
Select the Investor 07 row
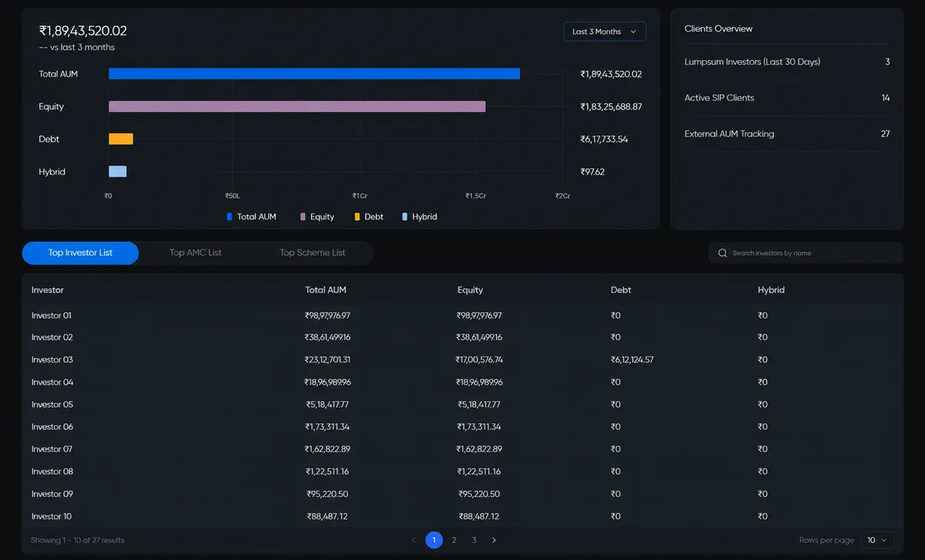462,449
